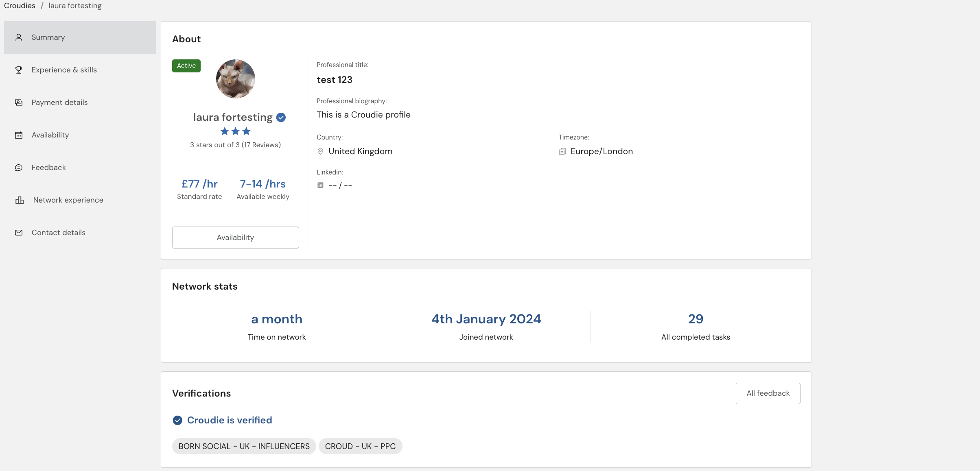Click the Payment details money icon
Viewport: 980px width, 471px height.
tap(19, 102)
